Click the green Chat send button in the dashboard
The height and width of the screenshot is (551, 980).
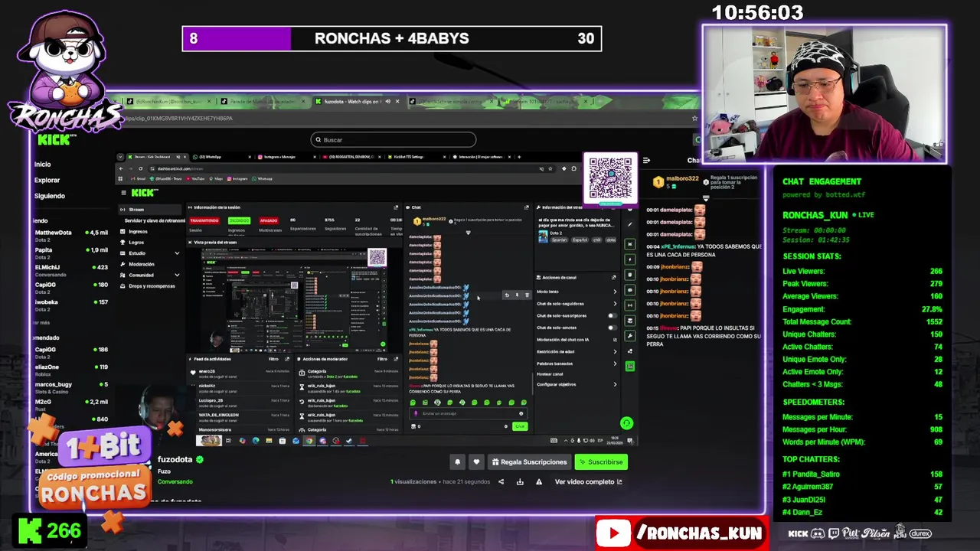click(x=520, y=426)
